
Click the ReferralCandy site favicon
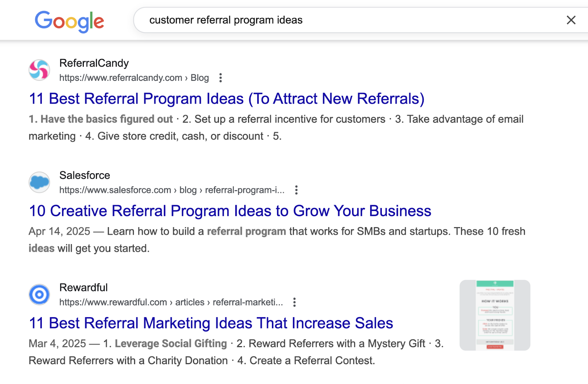39,70
